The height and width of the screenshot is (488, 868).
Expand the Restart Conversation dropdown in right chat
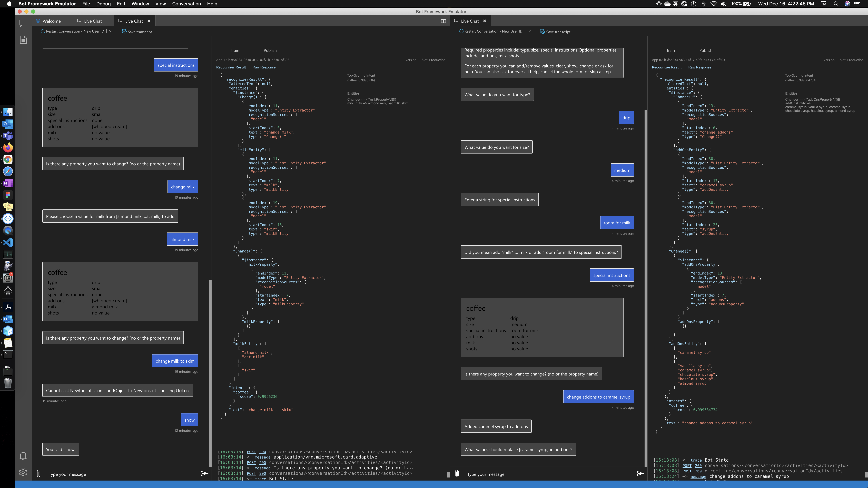click(529, 31)
